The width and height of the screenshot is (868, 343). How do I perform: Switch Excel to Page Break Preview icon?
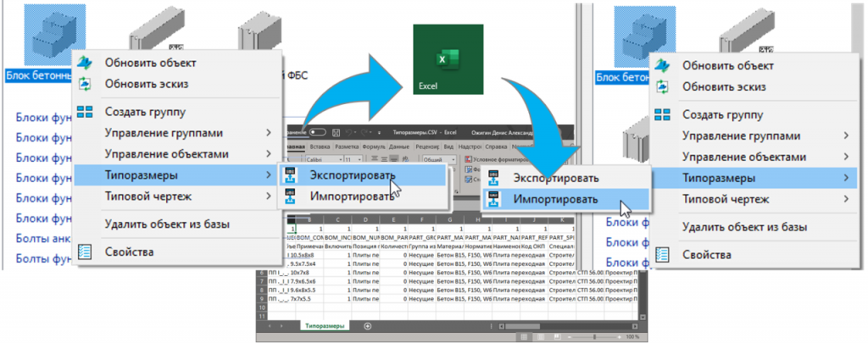pos(558,336)
